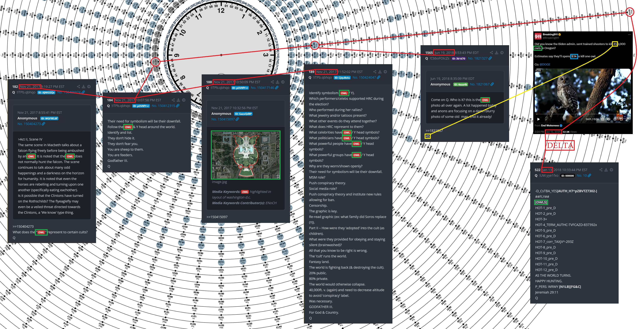
Task: Open post link No. 150412315
Action: click(x=165, y=106)
